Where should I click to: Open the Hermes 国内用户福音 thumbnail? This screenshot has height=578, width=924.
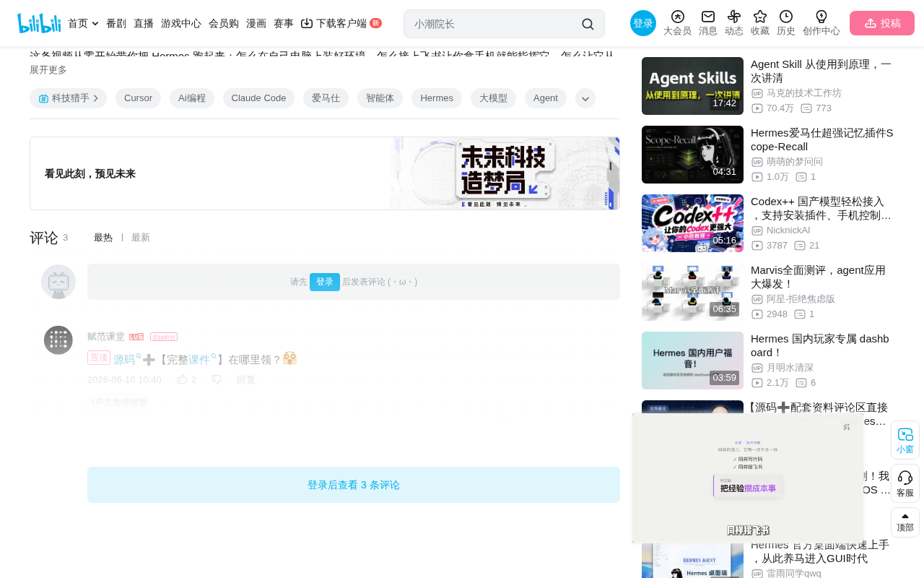point(692,361)
